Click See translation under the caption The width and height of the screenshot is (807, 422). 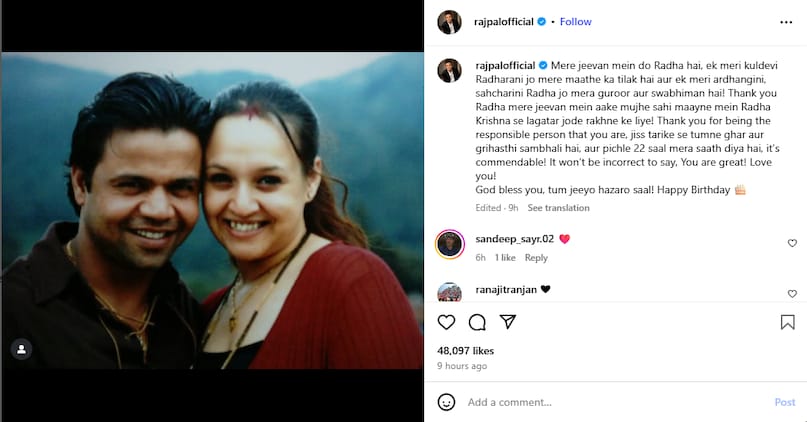(x=558, y=208)
